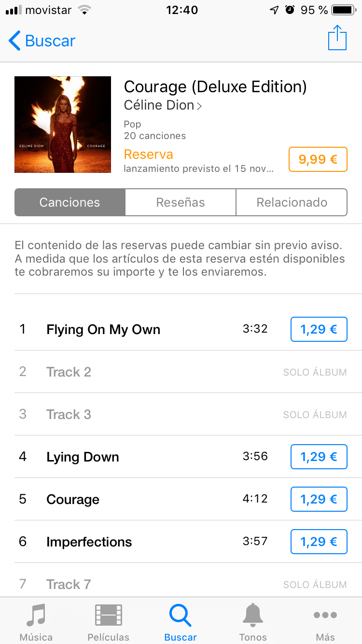
Task: Tap the Courage album cover artwork
Action: 63,125
